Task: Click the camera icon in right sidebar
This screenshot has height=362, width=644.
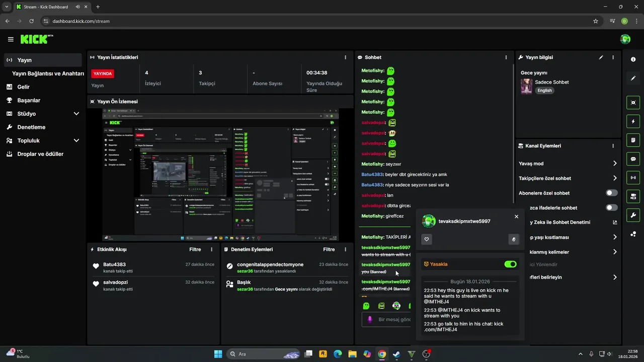Action: point(633,196)
